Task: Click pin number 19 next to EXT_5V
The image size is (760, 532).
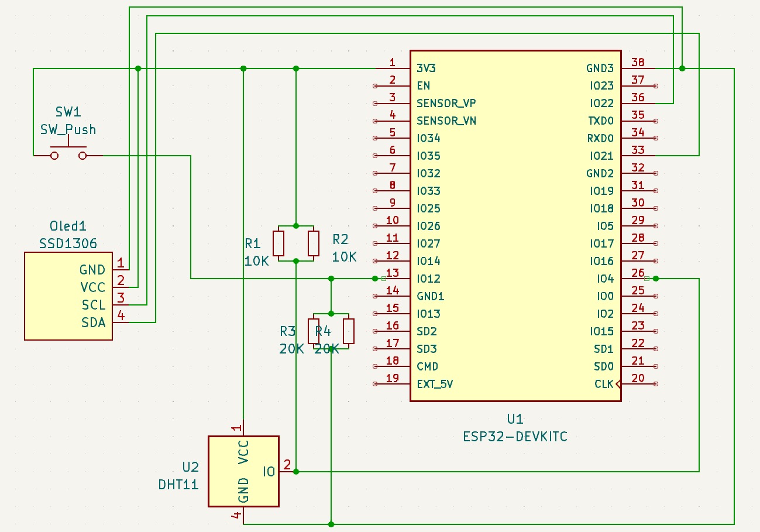Action: point(393,377)
